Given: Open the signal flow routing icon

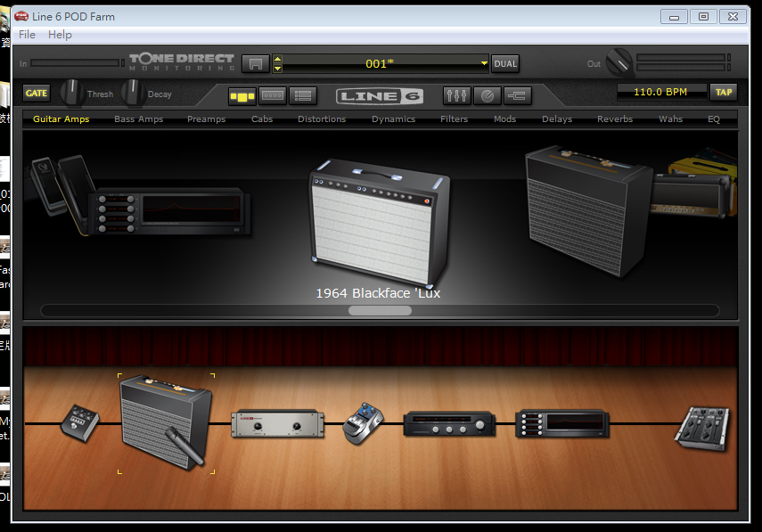Looking at the screenshot, I should (x=518, y=95).
